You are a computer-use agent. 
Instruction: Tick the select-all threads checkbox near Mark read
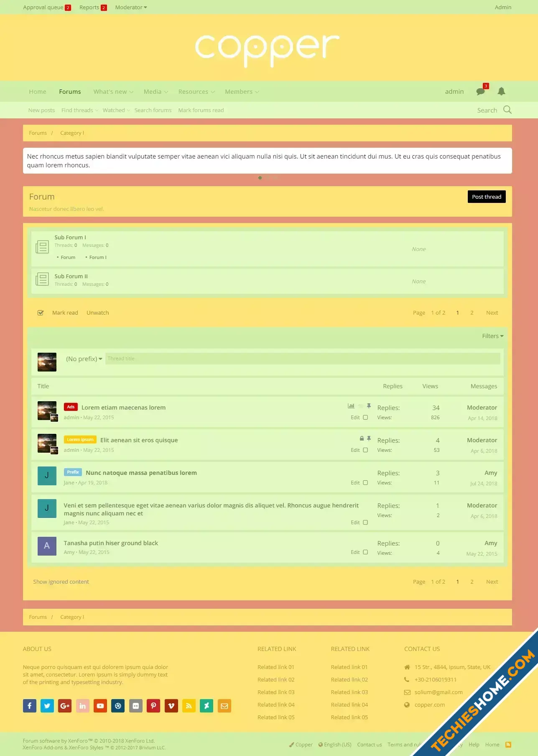41,313
